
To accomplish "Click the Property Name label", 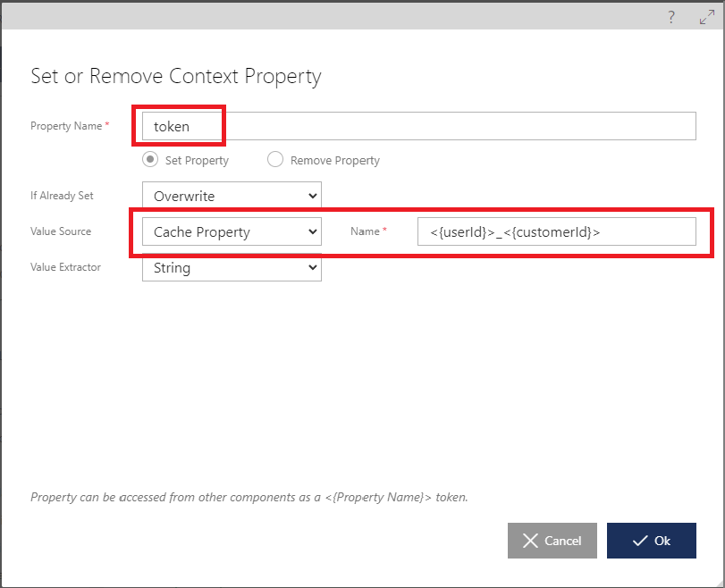I will coord(66,126).
